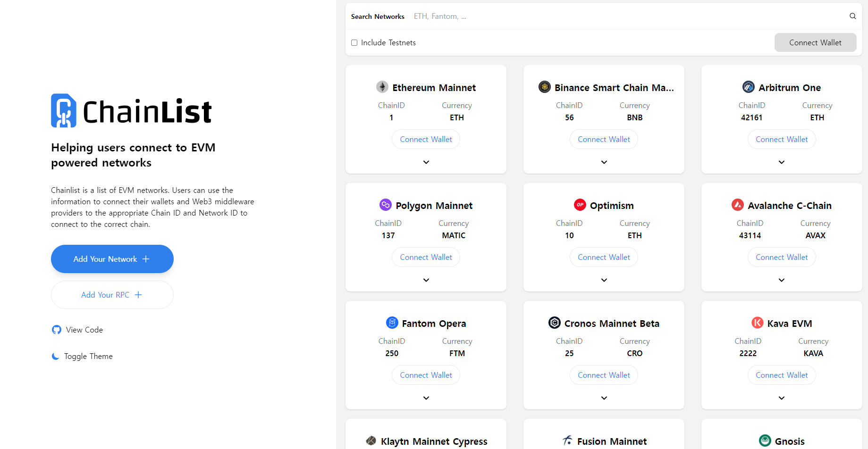Connect wallet to Cronos Mainnet Beta

click(604, 375)
